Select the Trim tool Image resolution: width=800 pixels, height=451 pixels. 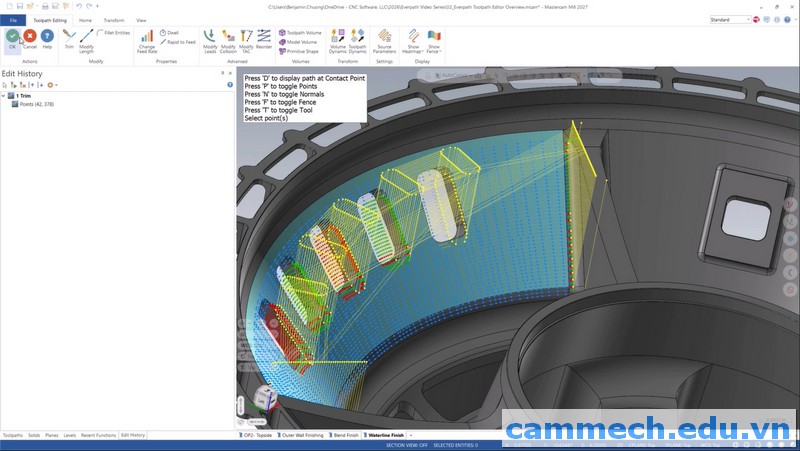point(69,39)
